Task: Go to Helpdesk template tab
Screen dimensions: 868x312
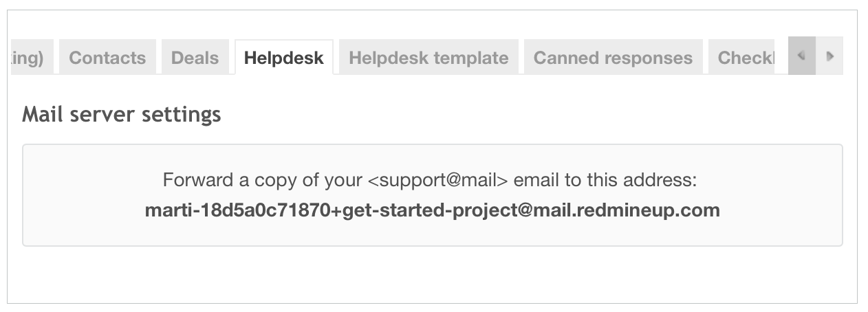Action: point(428,58)
